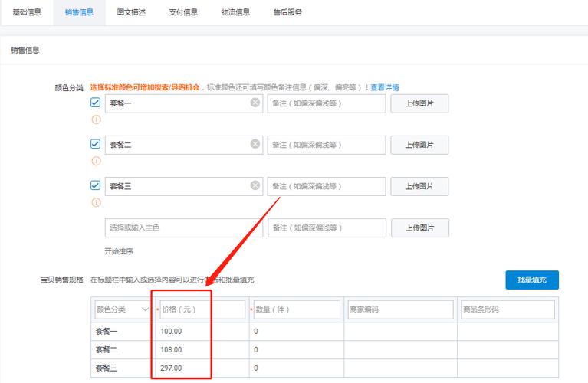
Task: Click the 套餐一 table row label
Action: (x=106, y=331)
